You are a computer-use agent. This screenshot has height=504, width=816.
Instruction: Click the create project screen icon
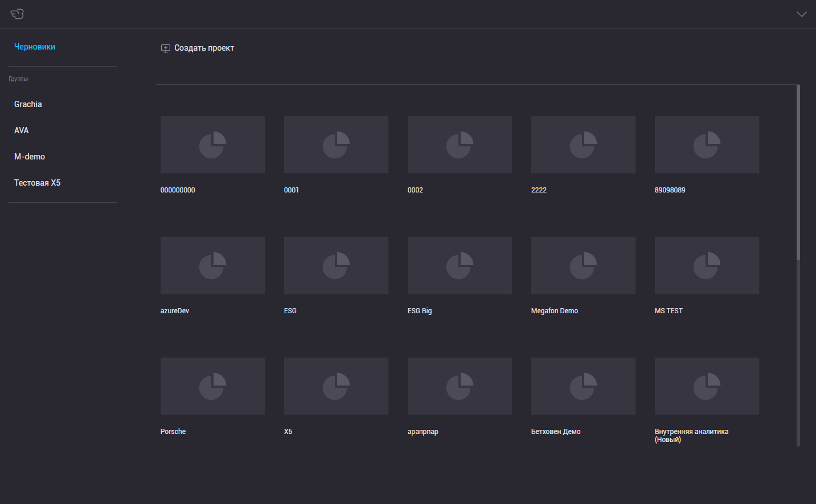[166, 48]
